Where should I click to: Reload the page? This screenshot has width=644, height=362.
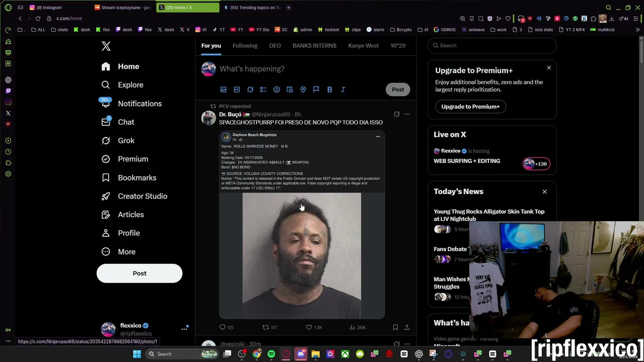click(38, 19)
